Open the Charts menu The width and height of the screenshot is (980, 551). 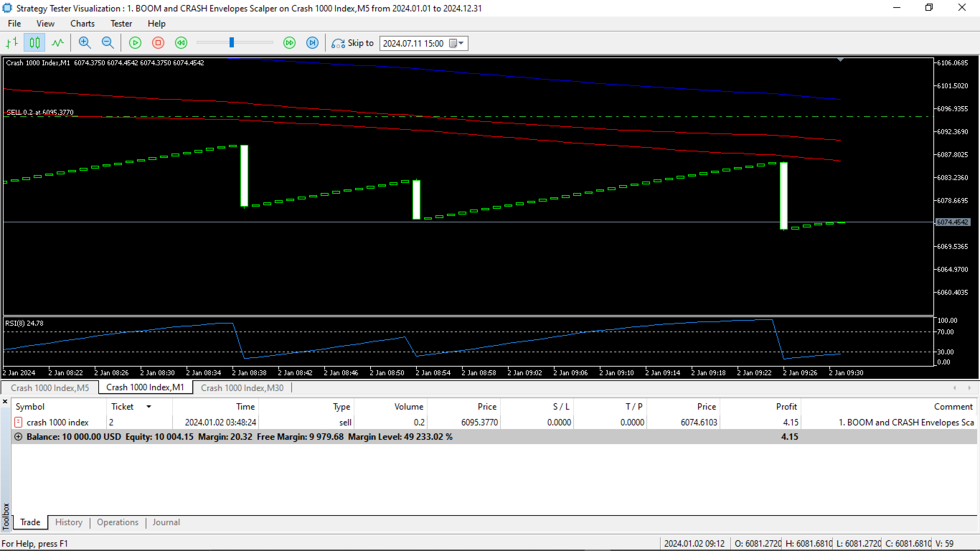tap(83, 24)
